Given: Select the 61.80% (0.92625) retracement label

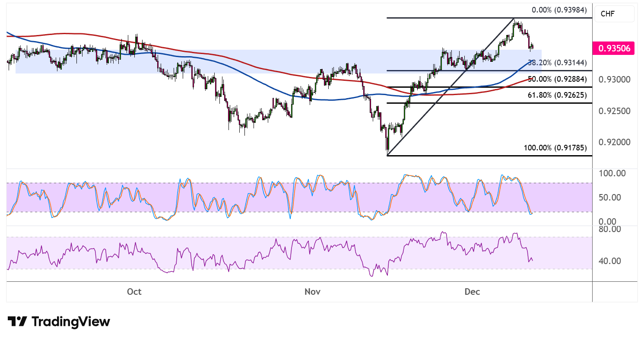Looking at the screenshot, I should click(x=557, y=95).
